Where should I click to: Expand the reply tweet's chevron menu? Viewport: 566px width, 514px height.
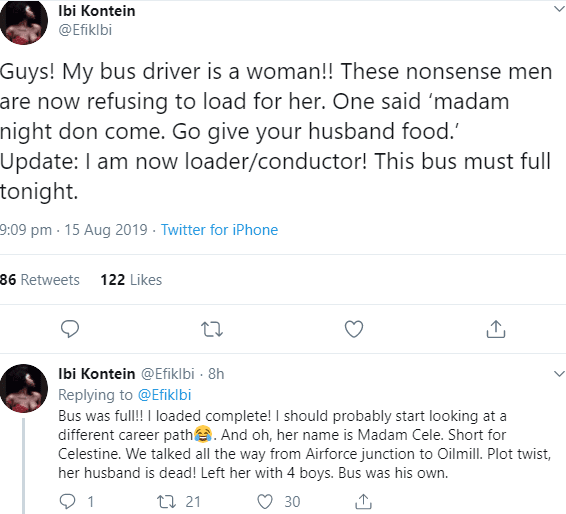coord(560,374)
